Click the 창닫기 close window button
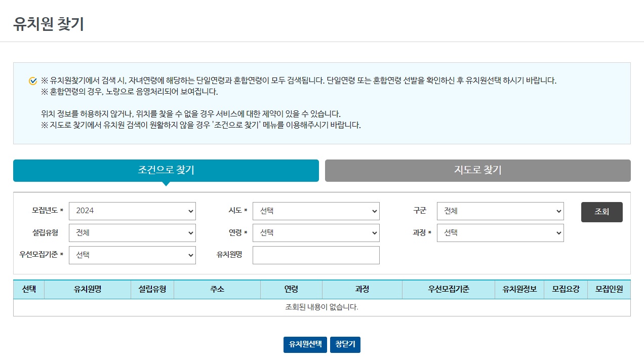The width and height of the screenshot is (644, 360). (345, 345)
